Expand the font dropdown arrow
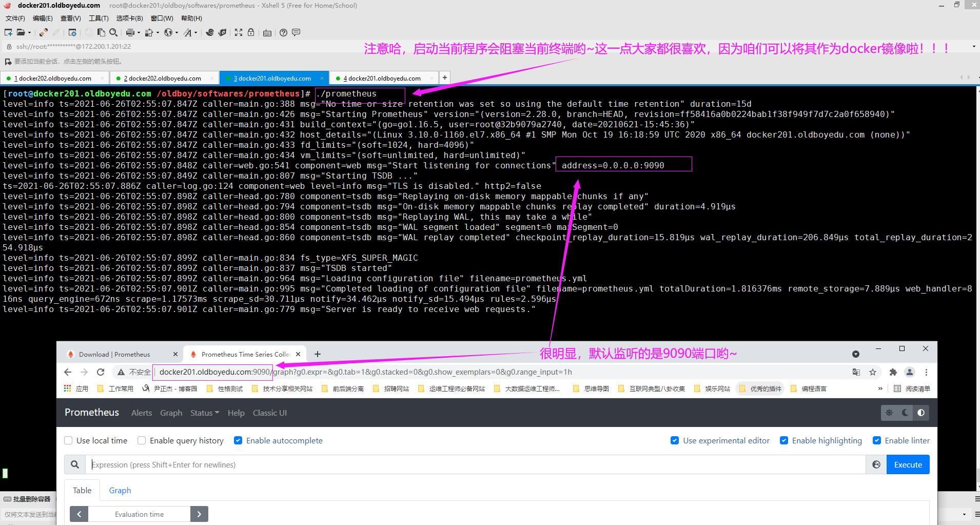980x525 pixels. click(195, 32)
